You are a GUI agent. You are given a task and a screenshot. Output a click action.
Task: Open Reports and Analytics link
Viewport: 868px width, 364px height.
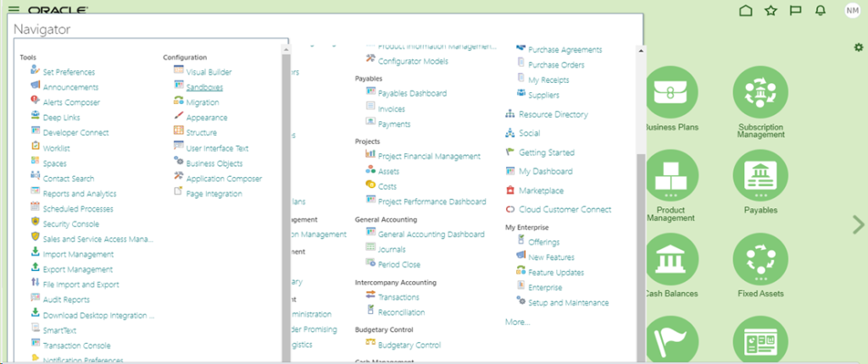(x=80, y=194)
